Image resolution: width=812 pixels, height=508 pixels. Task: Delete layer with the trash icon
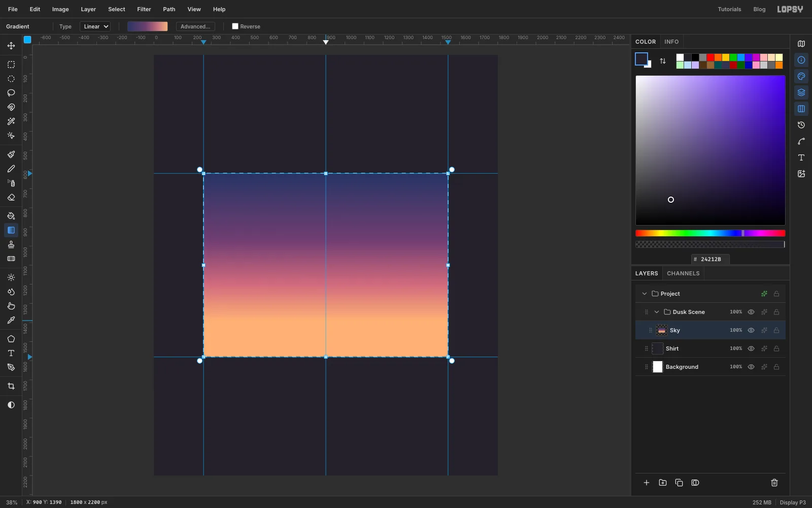pyautogui.click(x=774, y=483)
